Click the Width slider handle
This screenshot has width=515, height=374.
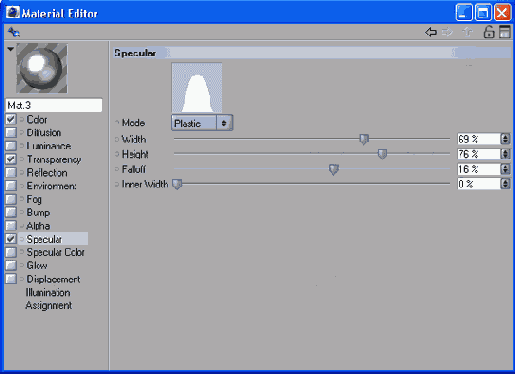coord(364,139)
